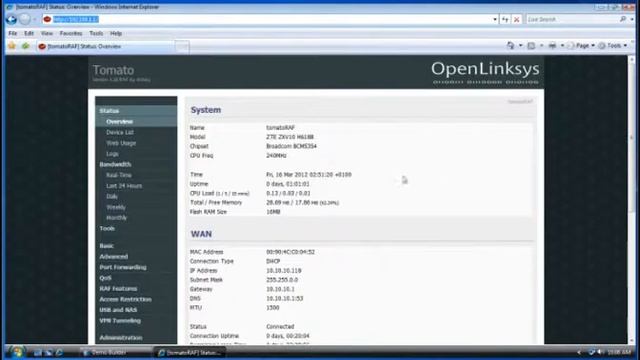Open Last 24 Hours bandwidth page
This screenshot has width=640, height=360.
pyautogui.click(x=124, y=186)
